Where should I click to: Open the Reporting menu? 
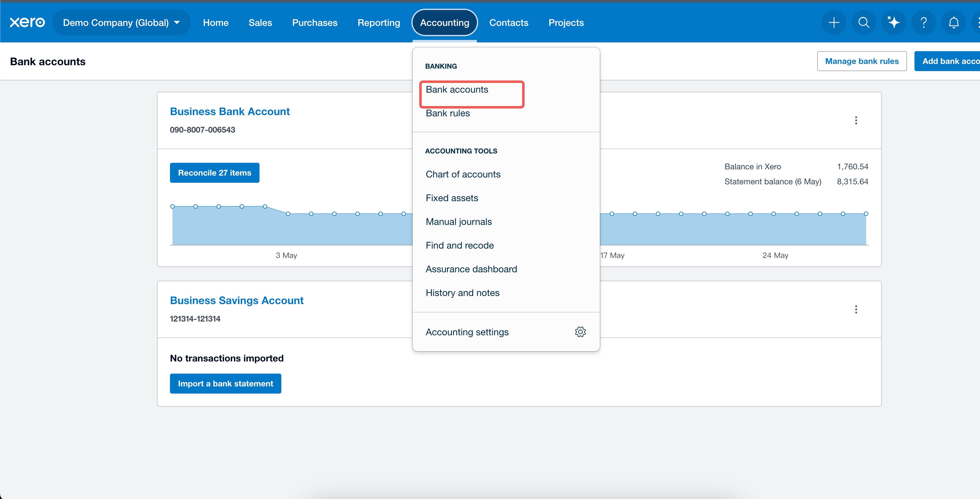[379, 22]
